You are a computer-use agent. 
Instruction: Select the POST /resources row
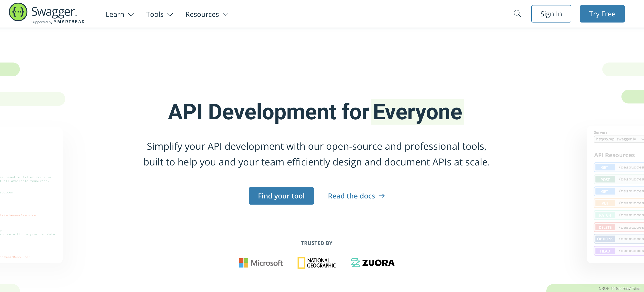coord(619,179)
